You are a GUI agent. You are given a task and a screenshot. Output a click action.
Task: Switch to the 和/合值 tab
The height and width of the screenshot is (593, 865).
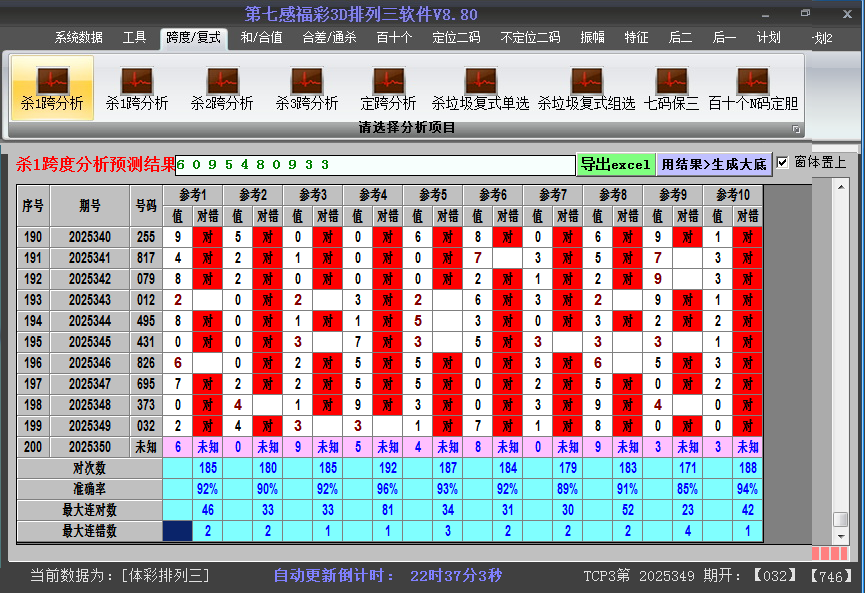(x=261, y=38)
